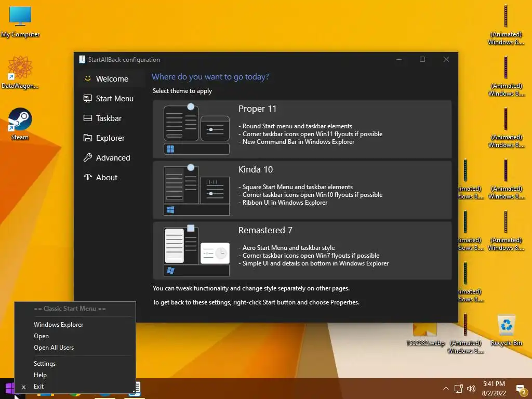Viewport: 532px width, 399px height.
Task: Click the '== Classic Start Menu ==' header
Action: click(70, 309)
